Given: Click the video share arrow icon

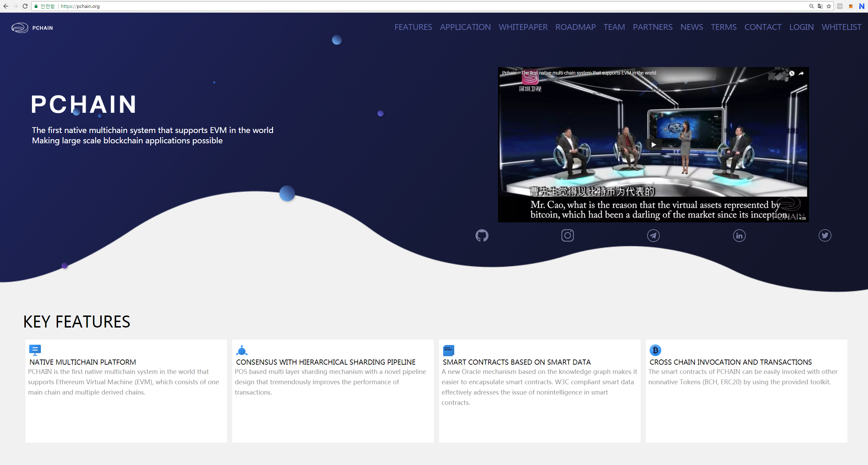Looking at the screenshot, I should (x=801, y=73).
